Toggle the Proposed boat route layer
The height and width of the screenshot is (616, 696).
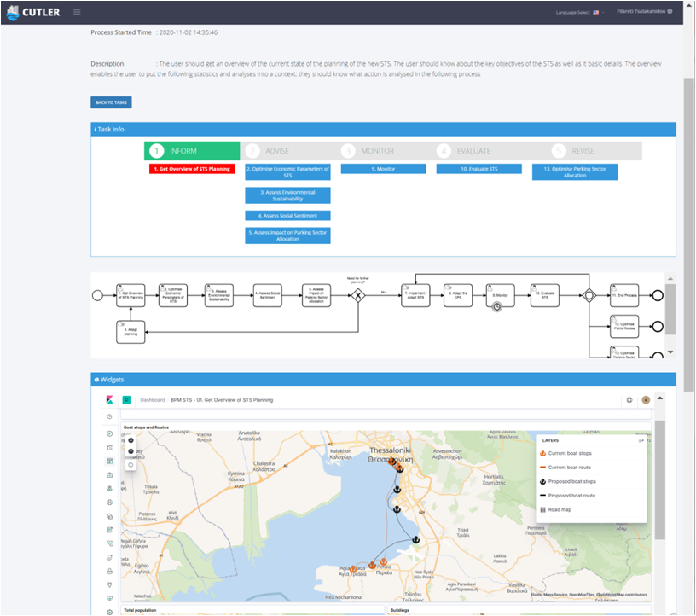(x=571, y=495)
